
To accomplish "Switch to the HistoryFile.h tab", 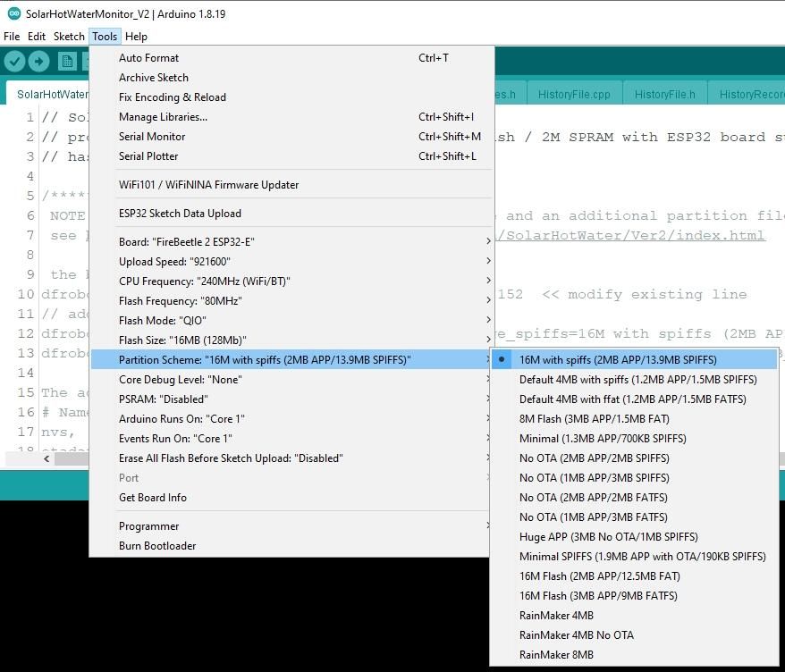I will [x=664, y=95].
